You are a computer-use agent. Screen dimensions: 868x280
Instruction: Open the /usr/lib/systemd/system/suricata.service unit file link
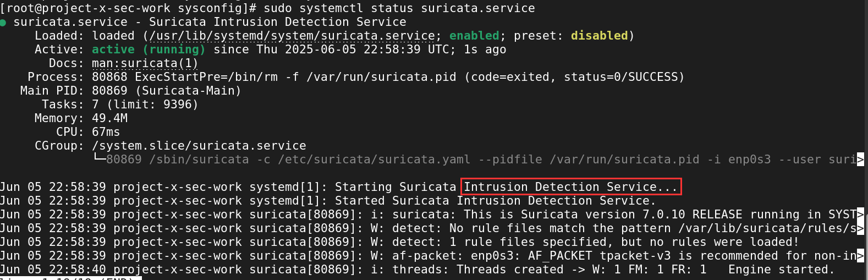click(292, 36)
